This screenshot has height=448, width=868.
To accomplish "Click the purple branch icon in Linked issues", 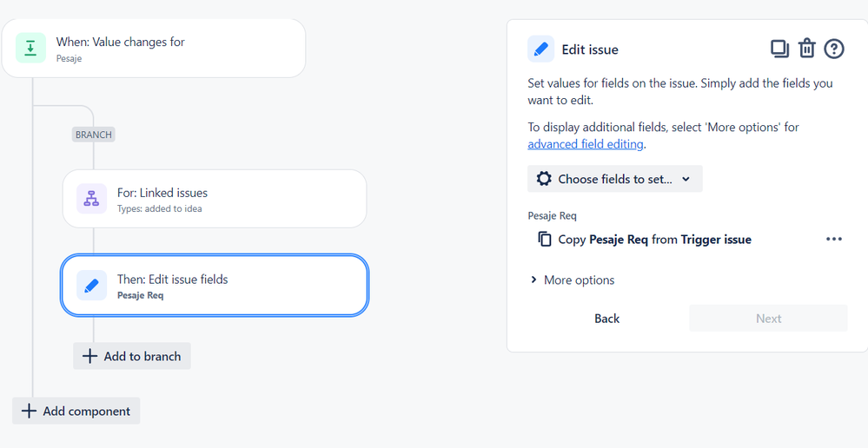I will coord(91,199).
